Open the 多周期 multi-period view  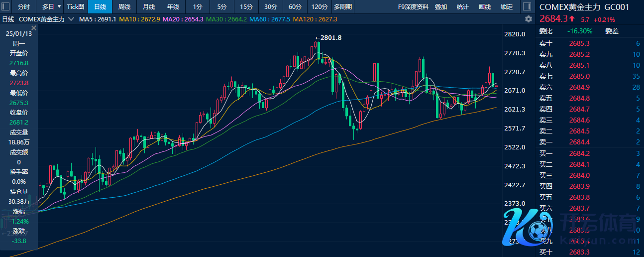(x=343, y=7)
